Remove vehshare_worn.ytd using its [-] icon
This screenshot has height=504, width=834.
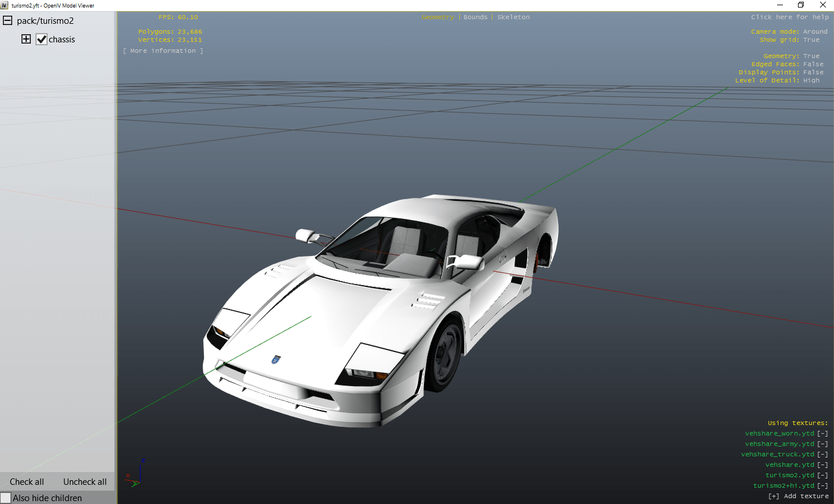822,434
